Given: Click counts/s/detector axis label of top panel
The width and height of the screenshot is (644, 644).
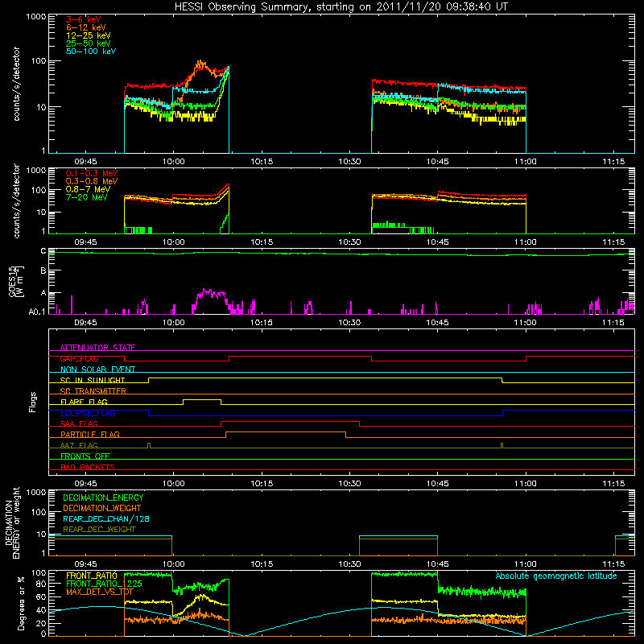Looking at the screenshot, I should 16,84.
